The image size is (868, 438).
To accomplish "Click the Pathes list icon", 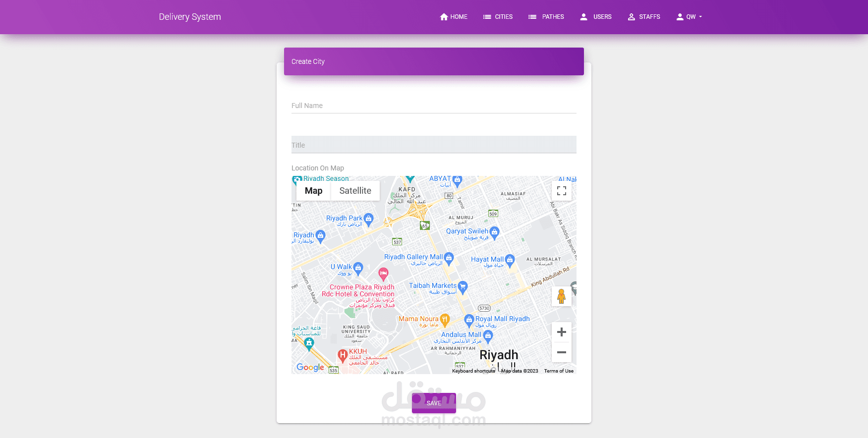I will [x=532, y=17].
